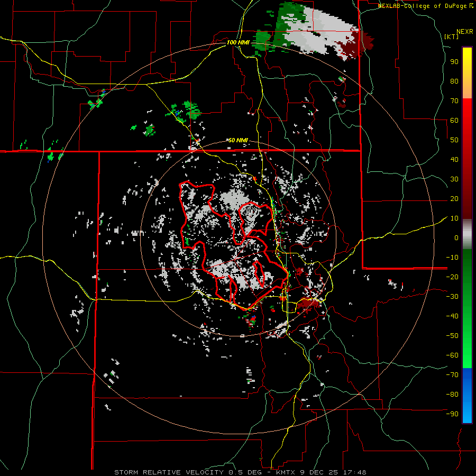Click the -90 value on velocity scale

(452, 414)
